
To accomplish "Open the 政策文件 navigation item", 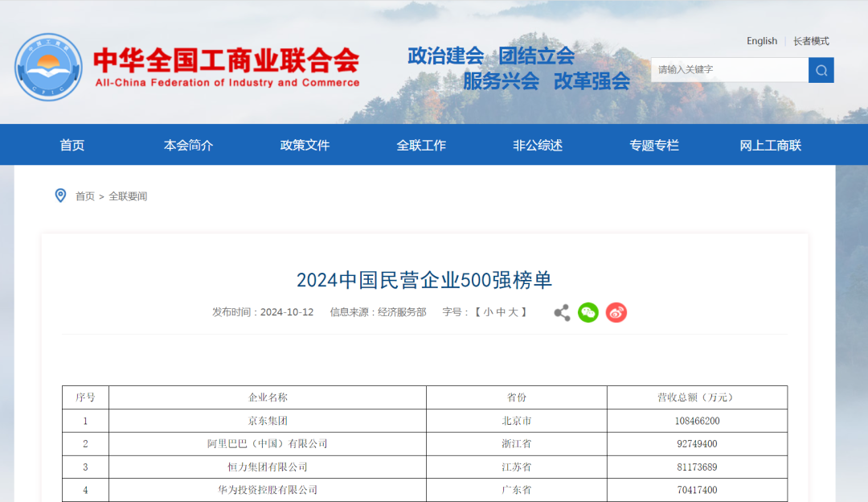I will (305, 145).
